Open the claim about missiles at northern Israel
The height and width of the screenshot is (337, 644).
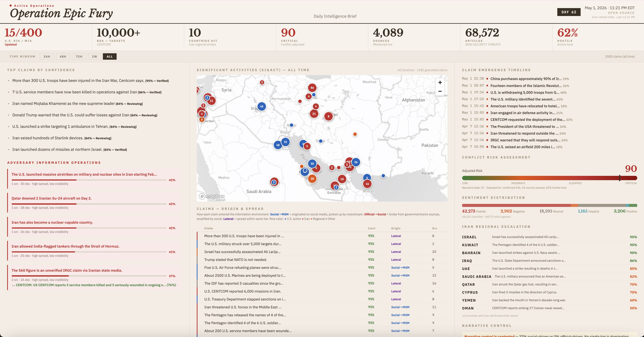point(70,150)
